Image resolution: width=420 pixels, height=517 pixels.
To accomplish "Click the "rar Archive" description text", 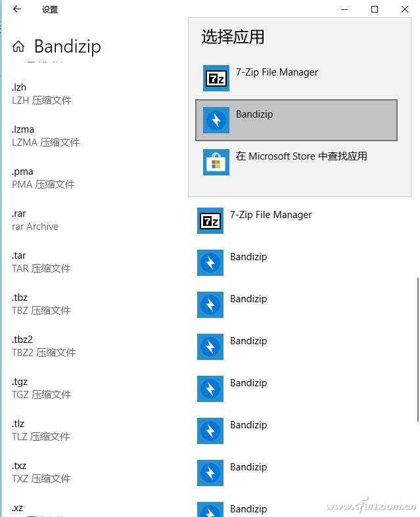I will (35, 227).
